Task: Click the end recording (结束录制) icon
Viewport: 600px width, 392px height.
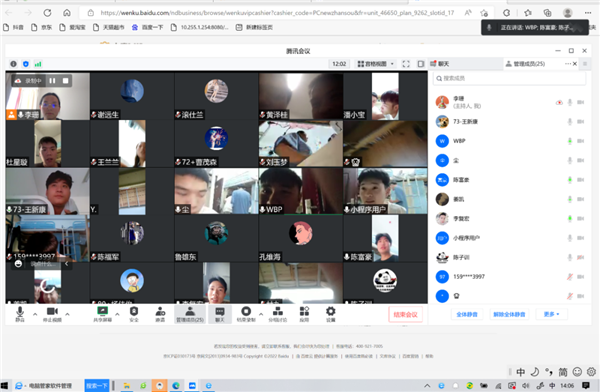Action: (x=246, y=314)
